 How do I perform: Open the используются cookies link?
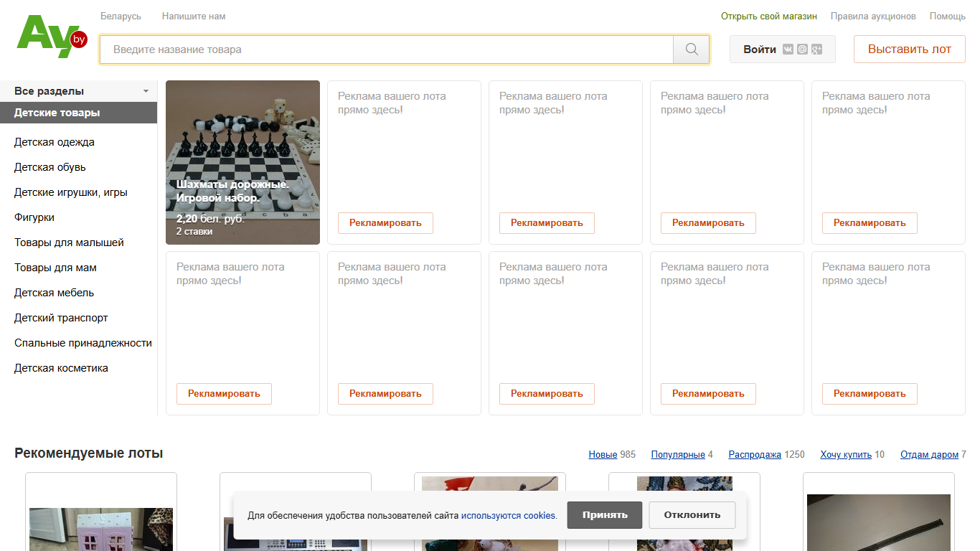pyautogui.click(x=509, y=515)
